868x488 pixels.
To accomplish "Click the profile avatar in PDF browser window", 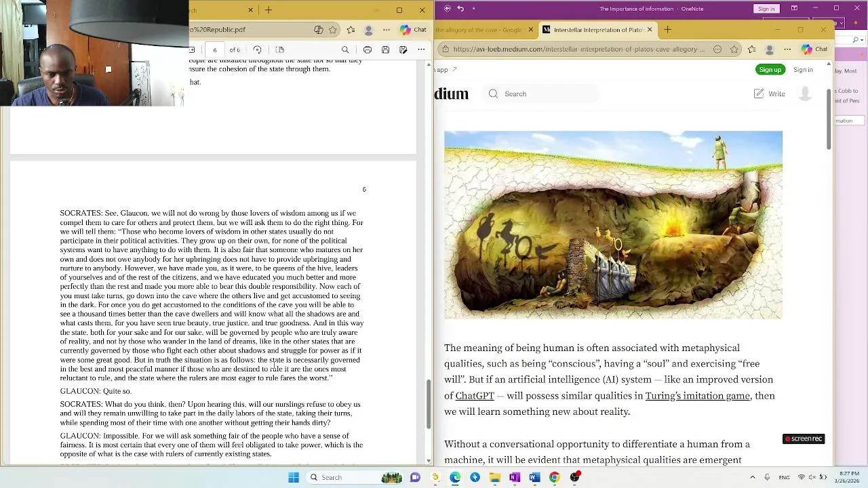I will pos(369,30).
